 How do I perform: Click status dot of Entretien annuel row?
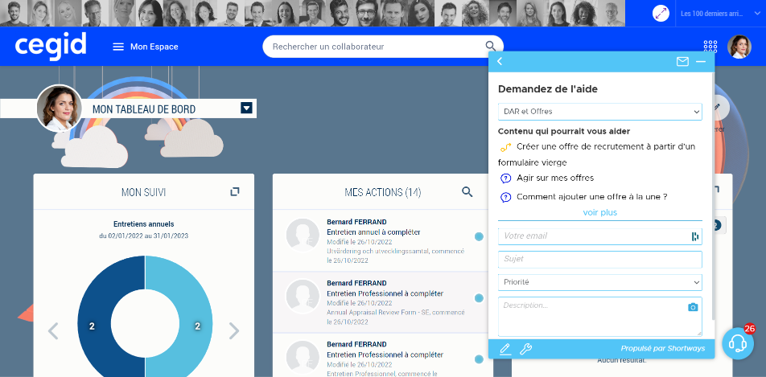pos(479,236)
